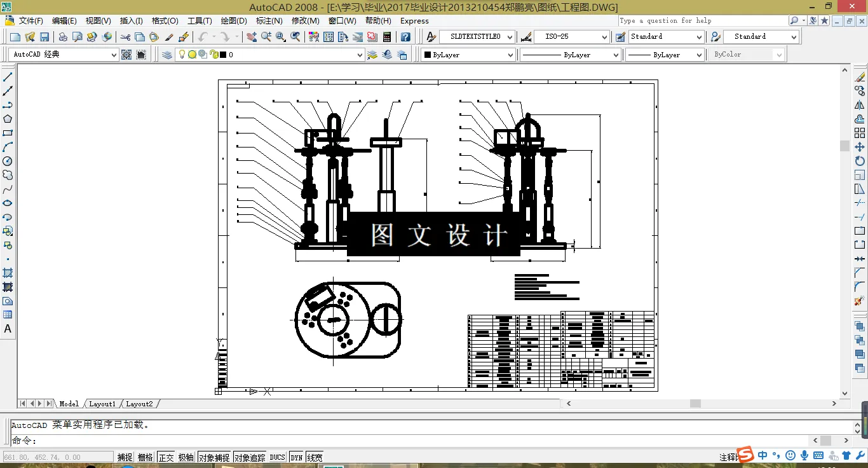Open the Express menu
This screenshot has width=868, height=468.
[414, 21]
